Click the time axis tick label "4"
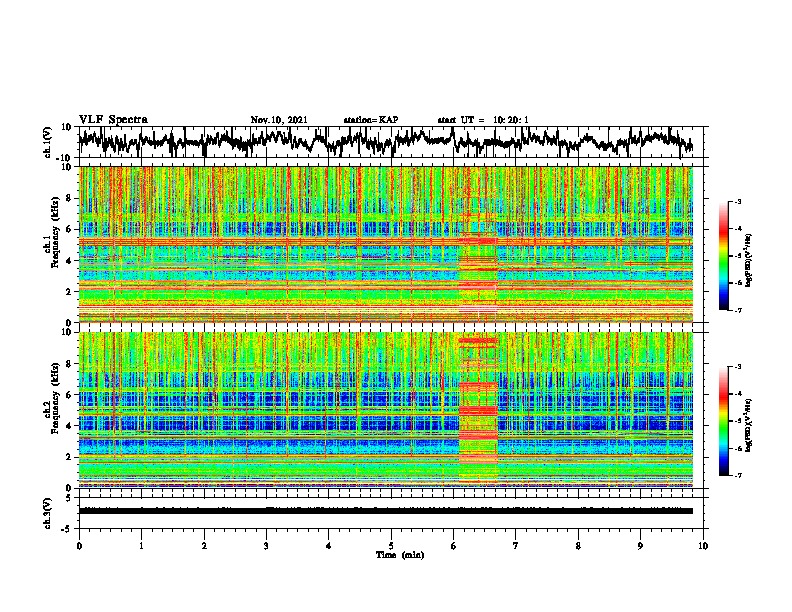The image size is (792, 612). 329,546
